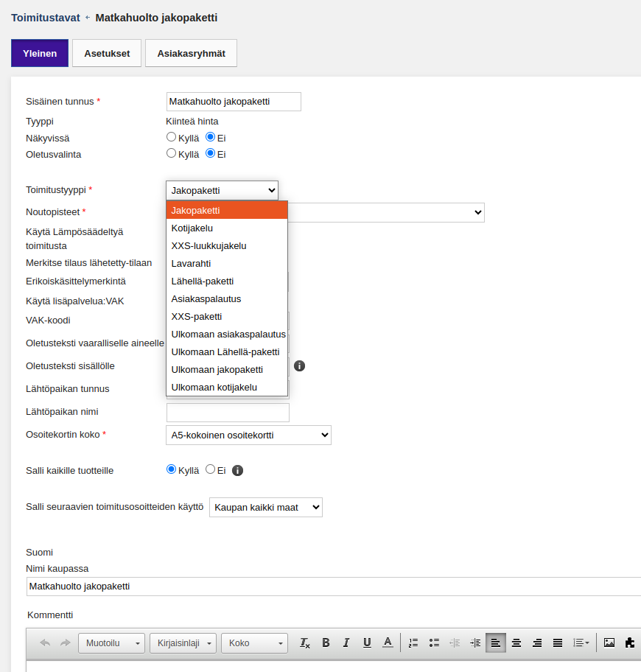Screen dimensions: 641x672
Task: Open line height dropdown icon
Action: 581,643
